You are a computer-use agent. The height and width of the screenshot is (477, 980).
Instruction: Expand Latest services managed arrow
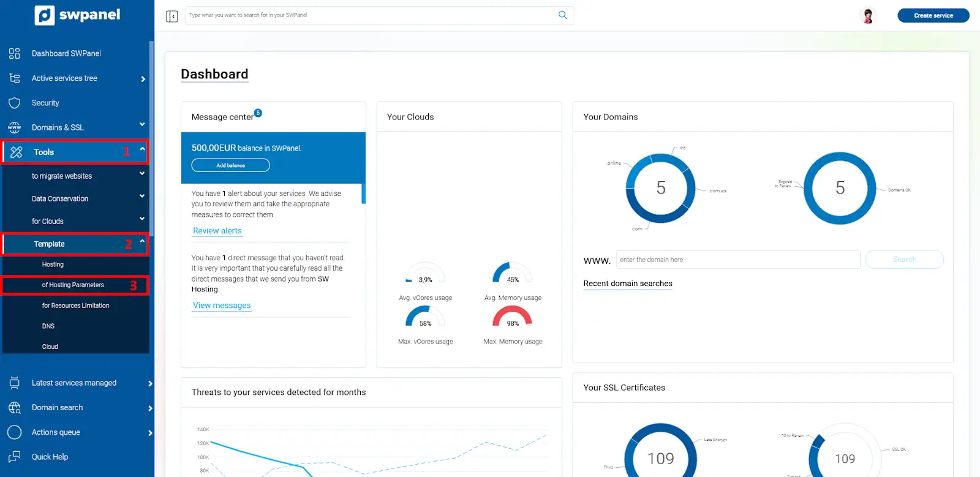(x=150, y=384)
